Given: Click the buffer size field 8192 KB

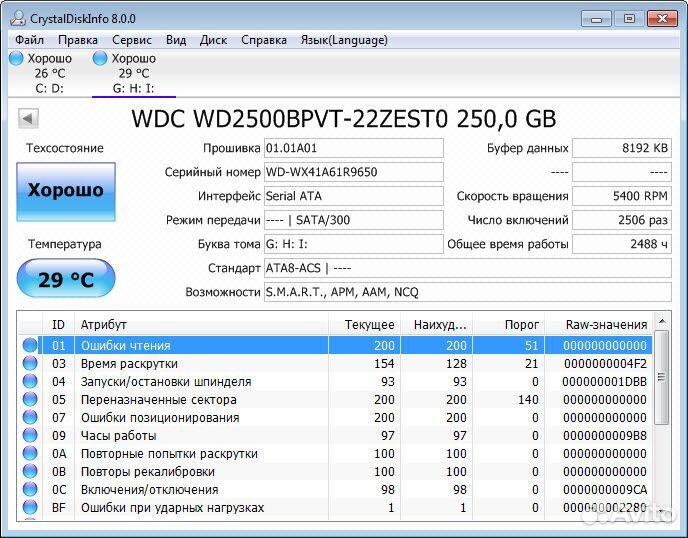Looking at the screenshot, I should coord(622,148).
